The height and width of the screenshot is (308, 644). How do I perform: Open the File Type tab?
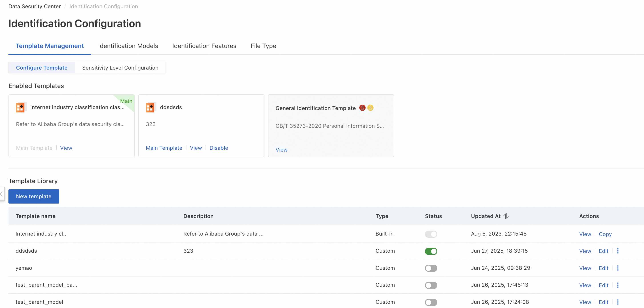tap(263, 46)
